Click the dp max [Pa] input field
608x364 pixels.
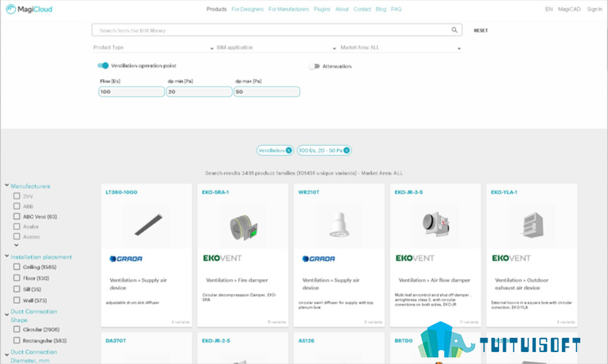(267, 92)
